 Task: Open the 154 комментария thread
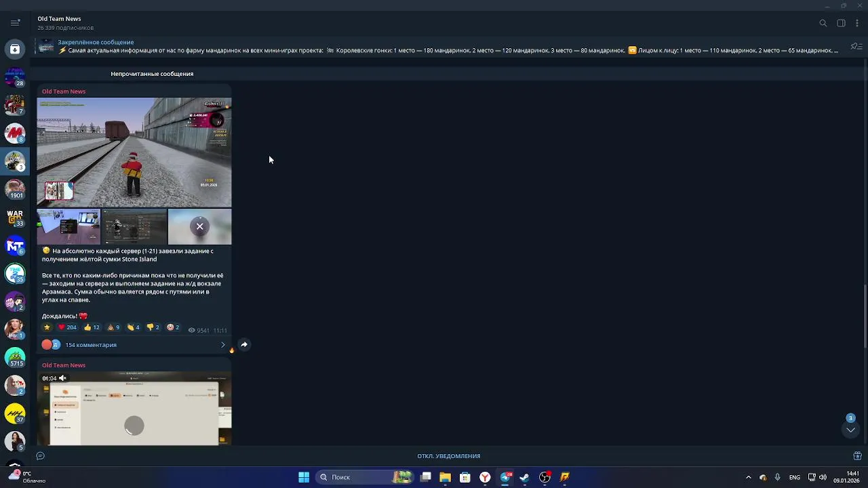coord(91,345)
